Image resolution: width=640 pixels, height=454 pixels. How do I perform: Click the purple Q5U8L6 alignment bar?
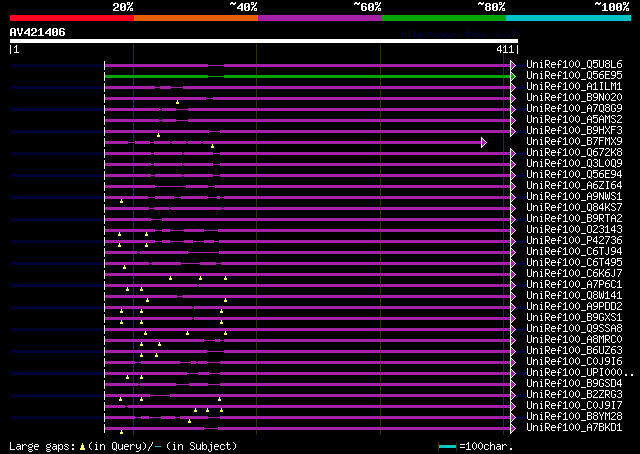click(307, 65)
